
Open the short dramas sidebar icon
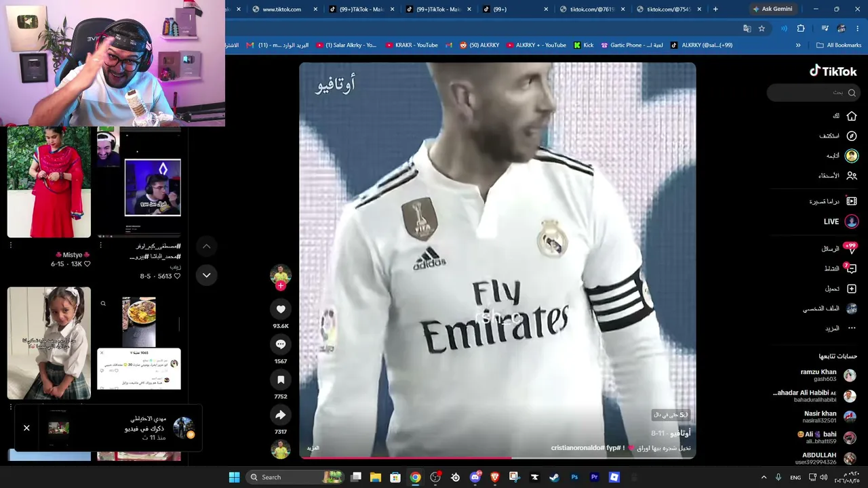[852, 201]
